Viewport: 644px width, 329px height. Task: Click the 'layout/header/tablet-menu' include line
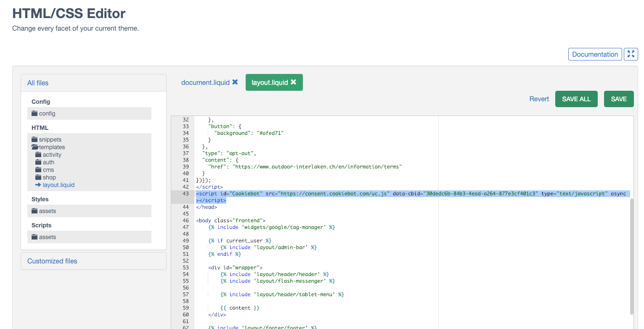point(282,295)
